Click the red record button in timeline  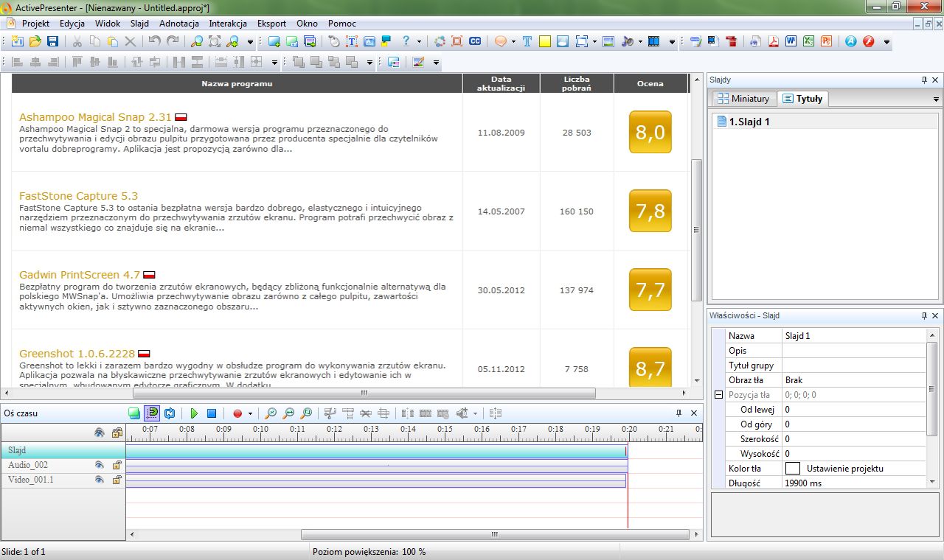[237, 413]
